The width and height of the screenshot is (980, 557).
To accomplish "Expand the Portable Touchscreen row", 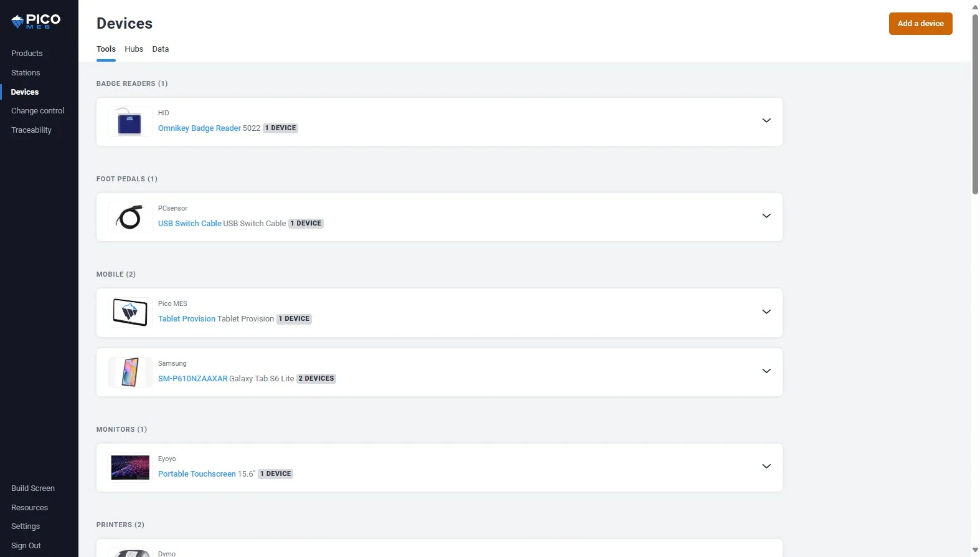I will [x=766, y=467].
